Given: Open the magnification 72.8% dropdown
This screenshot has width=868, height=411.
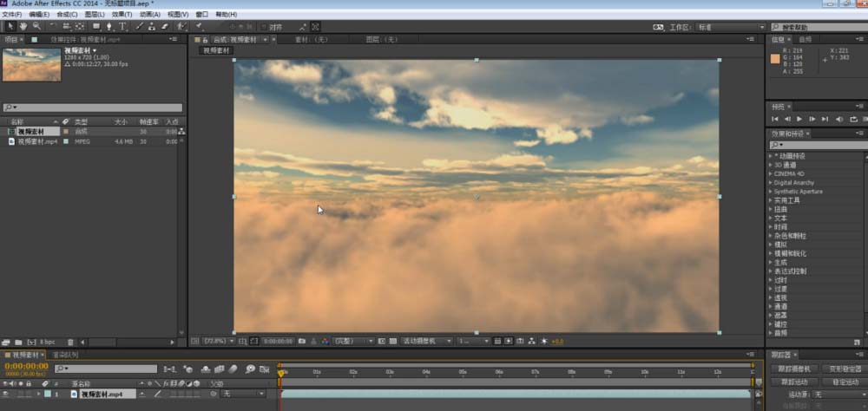Looking at the screenshot, I should (220, 342).
